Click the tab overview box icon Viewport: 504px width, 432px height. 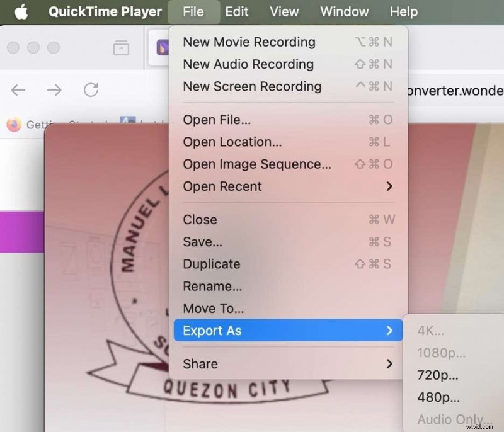122,47
